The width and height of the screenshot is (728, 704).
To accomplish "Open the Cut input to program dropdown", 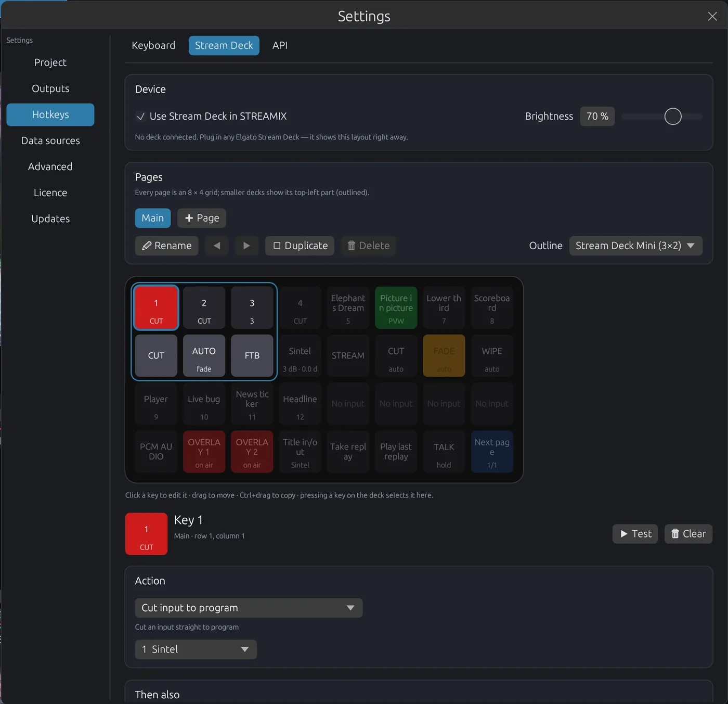I will pyautogui.click(x=249, y=608).
